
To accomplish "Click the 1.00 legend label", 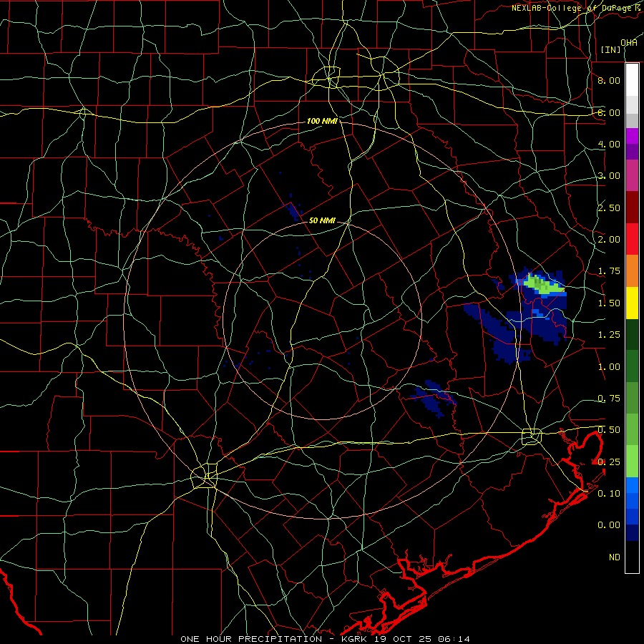I will coord(609,367).
